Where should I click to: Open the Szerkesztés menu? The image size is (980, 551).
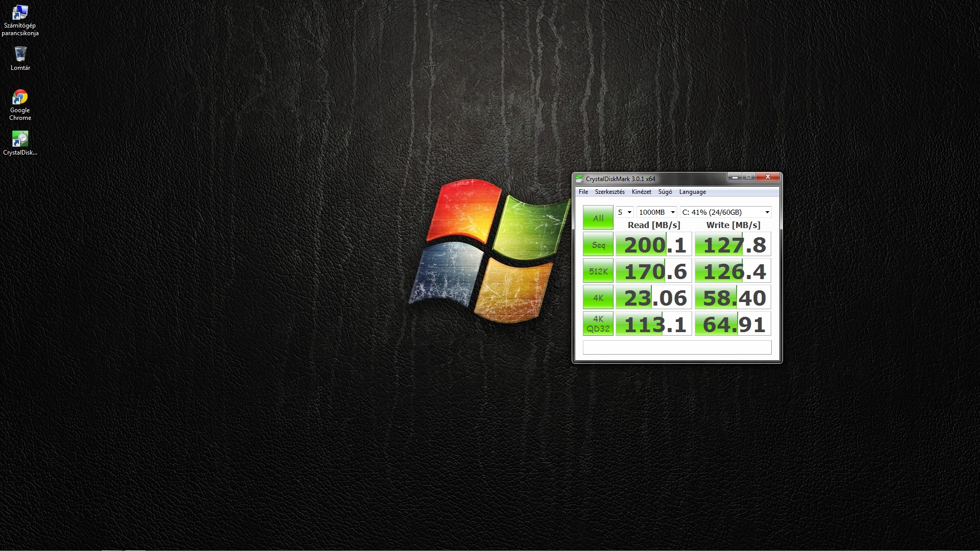(609, 192)
